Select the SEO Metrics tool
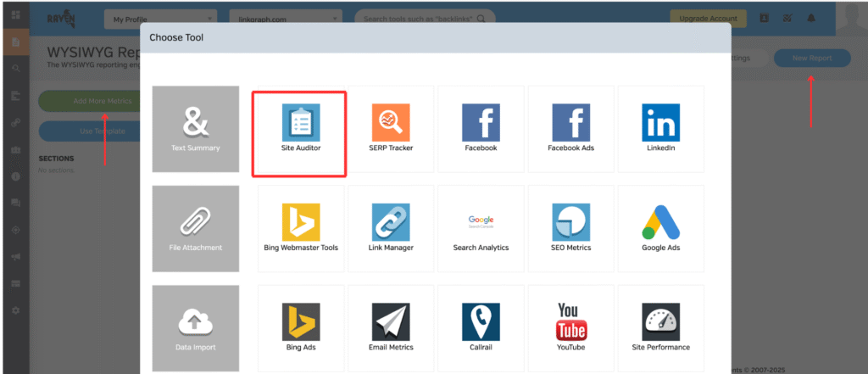 pyautogui.click(x=570, y=228)
